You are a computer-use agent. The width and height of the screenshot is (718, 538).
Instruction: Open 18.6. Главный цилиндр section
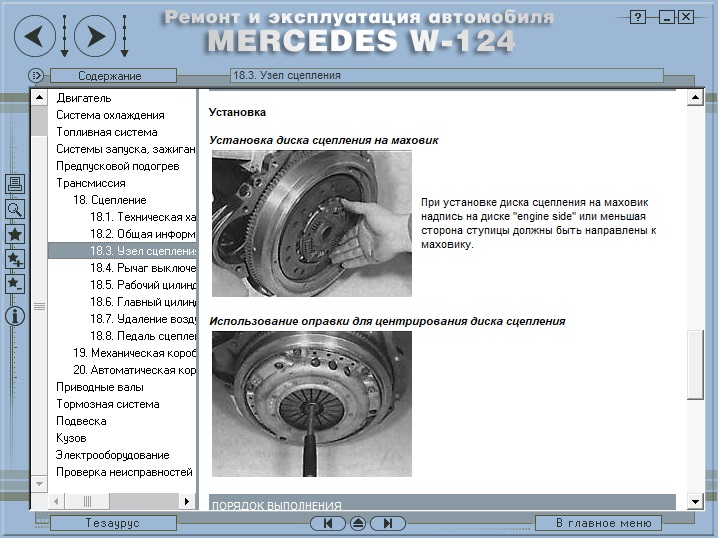tap(143, 302)
